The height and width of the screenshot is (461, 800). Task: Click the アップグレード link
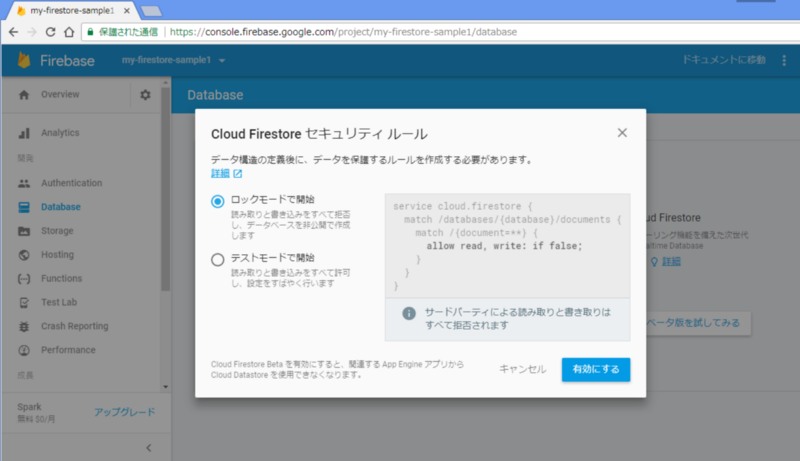coord(124,412)
